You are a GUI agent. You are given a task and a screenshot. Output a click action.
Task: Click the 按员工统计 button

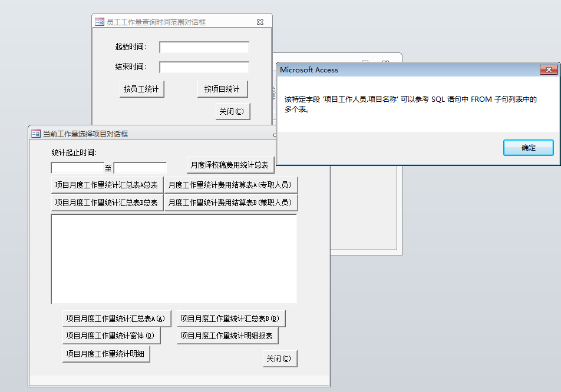(141, 89)
